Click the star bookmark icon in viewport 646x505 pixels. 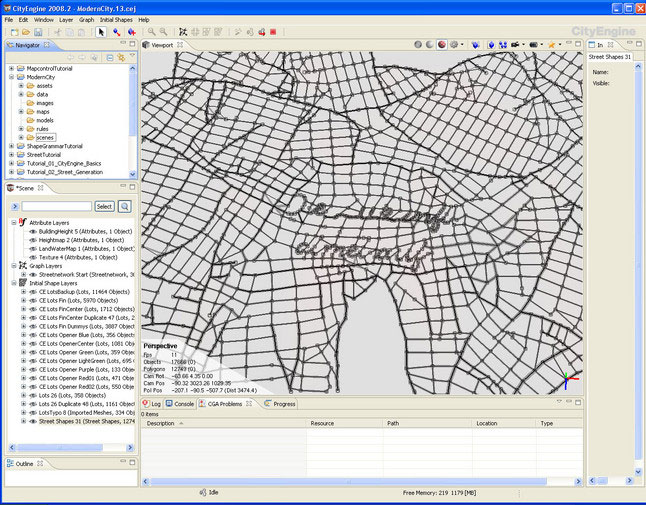(551, 45)
